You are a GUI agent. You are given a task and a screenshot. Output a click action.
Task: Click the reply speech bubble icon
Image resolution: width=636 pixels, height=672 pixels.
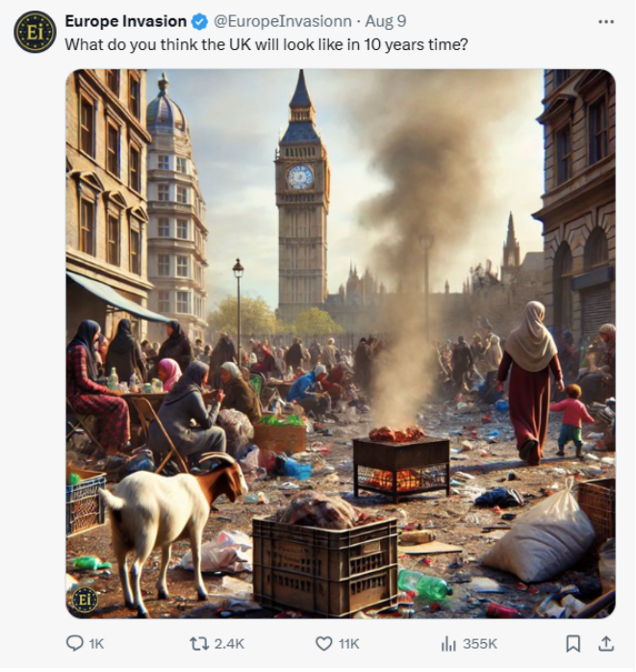74,643
